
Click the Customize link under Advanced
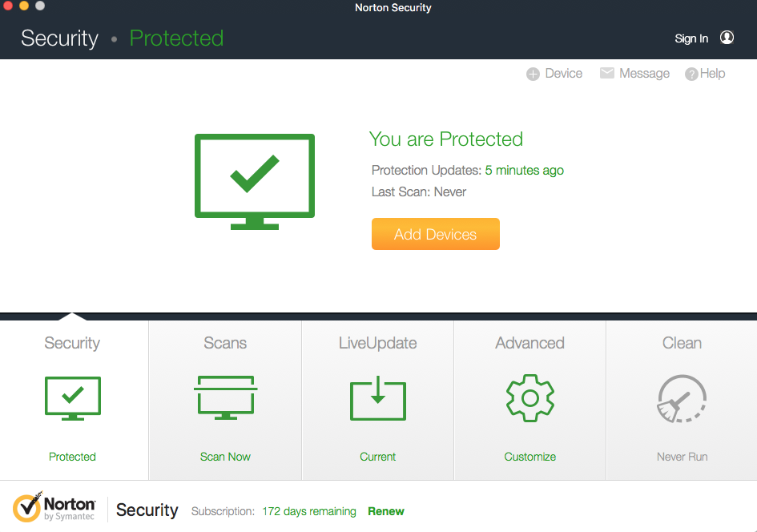click(x=530, y=457)
